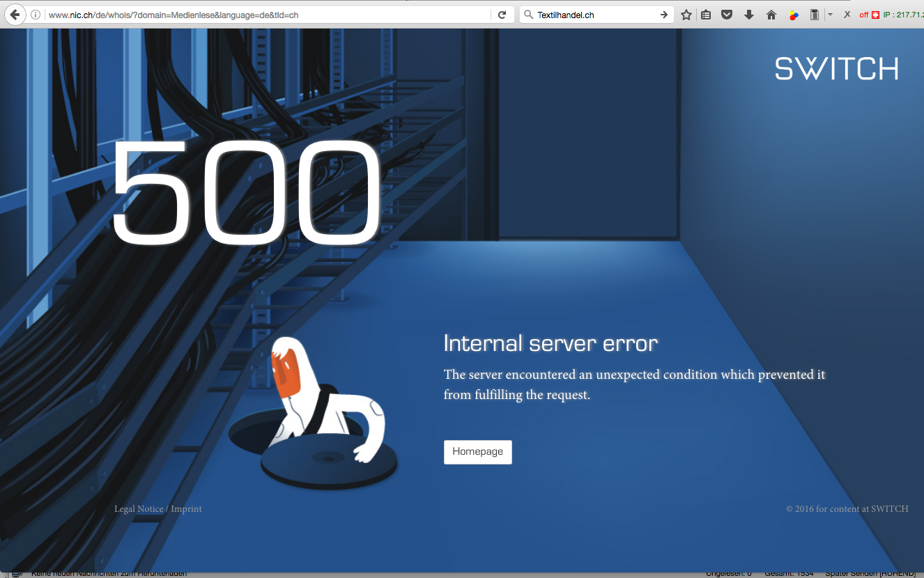Image resolution: width=924 pixels, height=578 pixels.
Task: Submit search with the go arrow
Action: (x=664, y=15)
